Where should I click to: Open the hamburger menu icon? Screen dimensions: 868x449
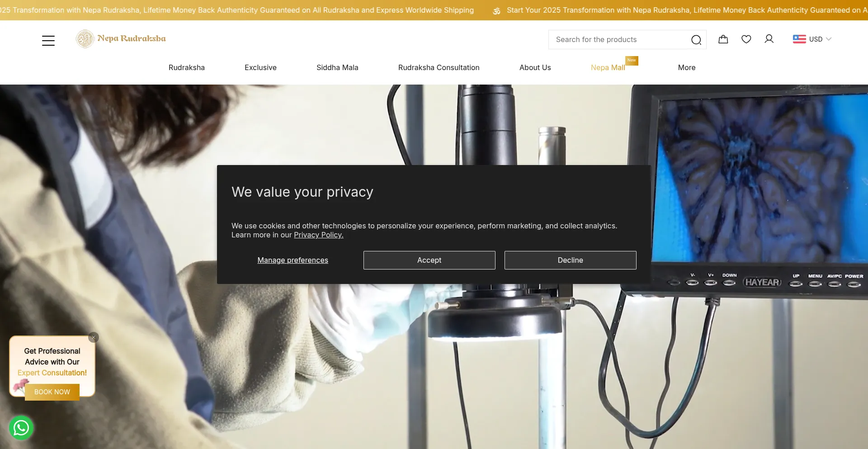(x=48, y=41)
